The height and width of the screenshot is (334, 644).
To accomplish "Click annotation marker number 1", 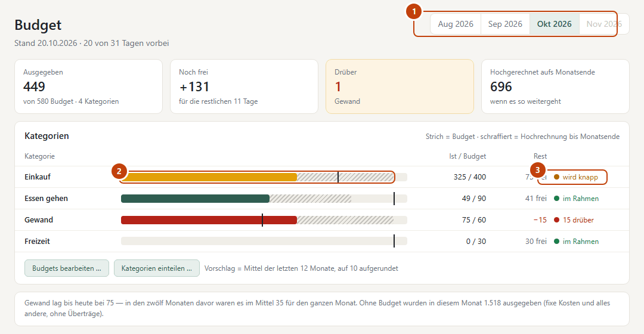I will (x=414, y=11).
